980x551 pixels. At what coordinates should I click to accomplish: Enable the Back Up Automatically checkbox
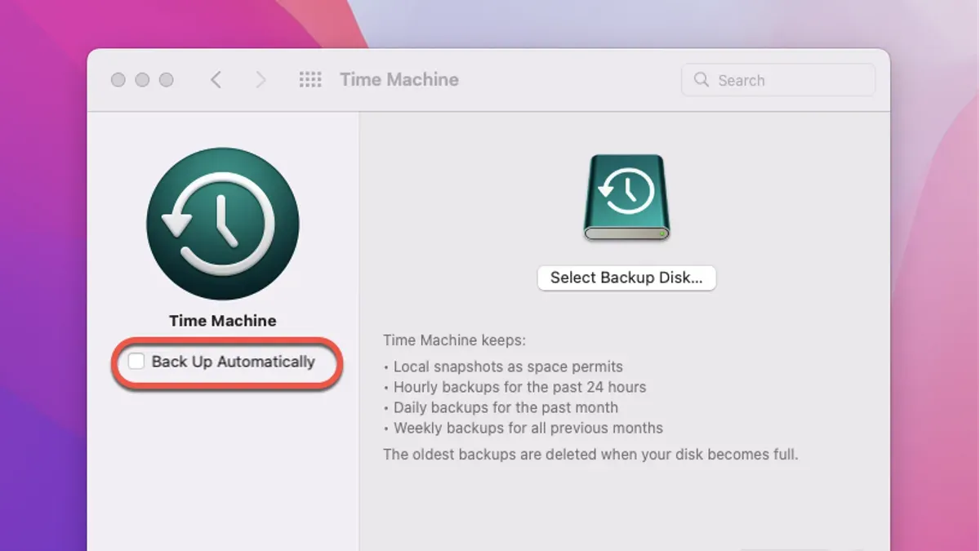[136, 362]
